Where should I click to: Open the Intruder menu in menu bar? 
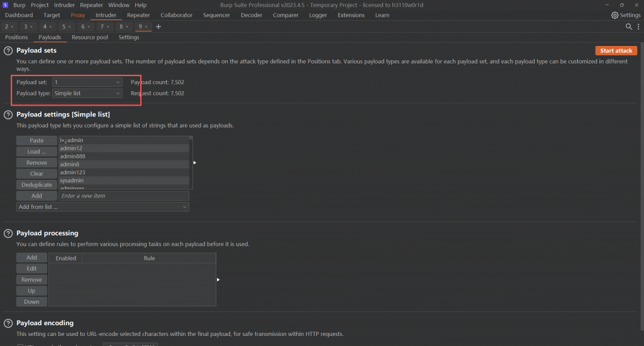(64, 5)
